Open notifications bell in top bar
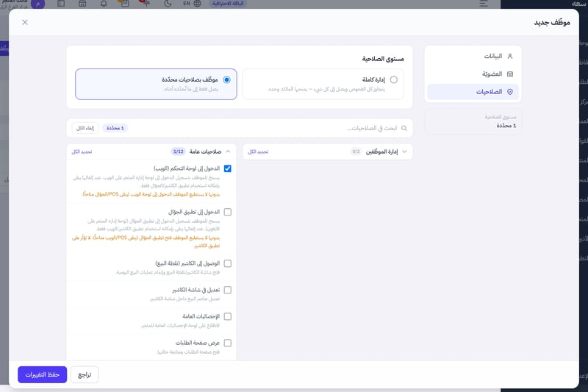This screenshot has height=392, width=588. (104, 4)
